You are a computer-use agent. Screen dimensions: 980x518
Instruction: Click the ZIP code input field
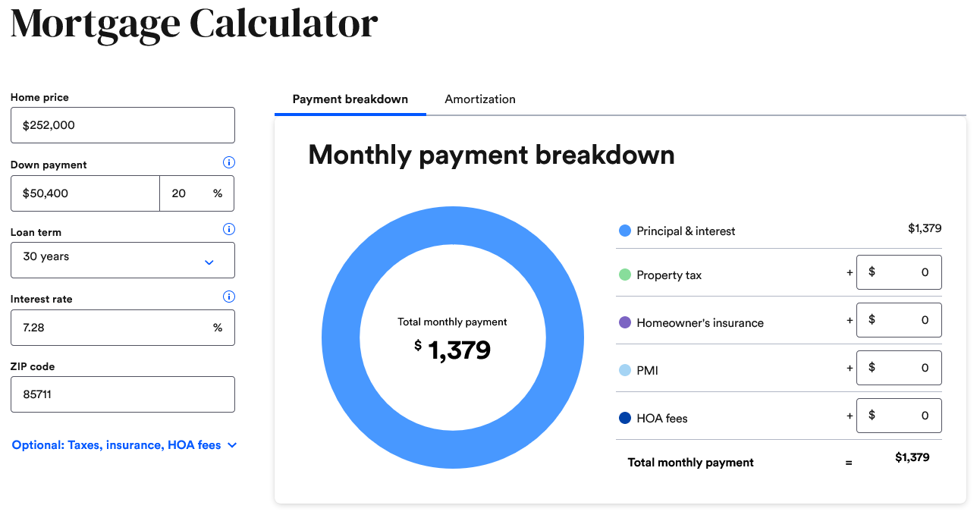click(123, 394)
